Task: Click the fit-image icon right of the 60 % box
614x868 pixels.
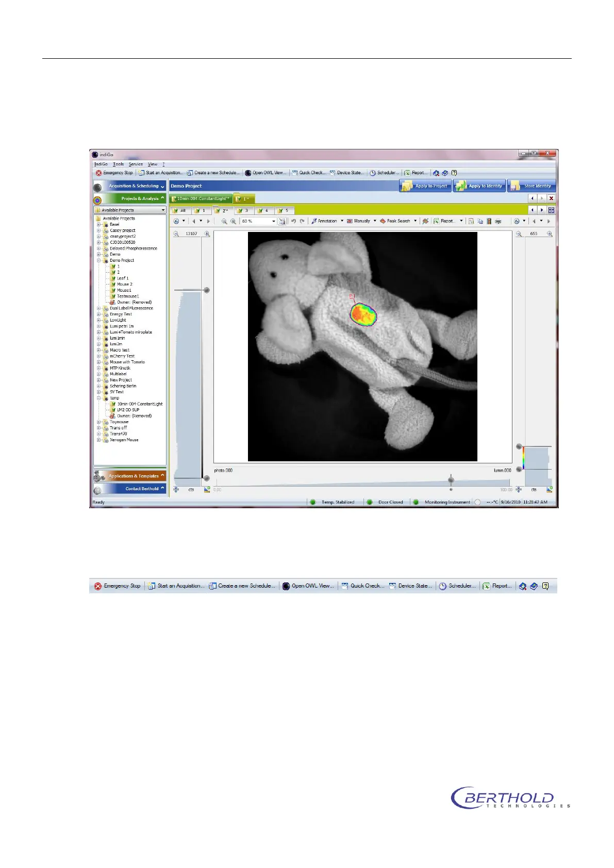Action: coord(282,221)
